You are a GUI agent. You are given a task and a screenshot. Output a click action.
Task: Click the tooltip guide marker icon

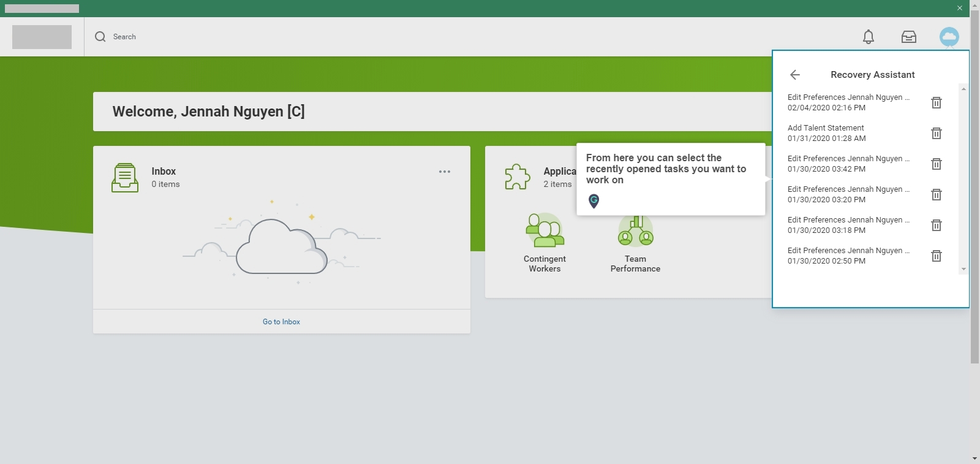pyautogui.click(x=594, y=201)
